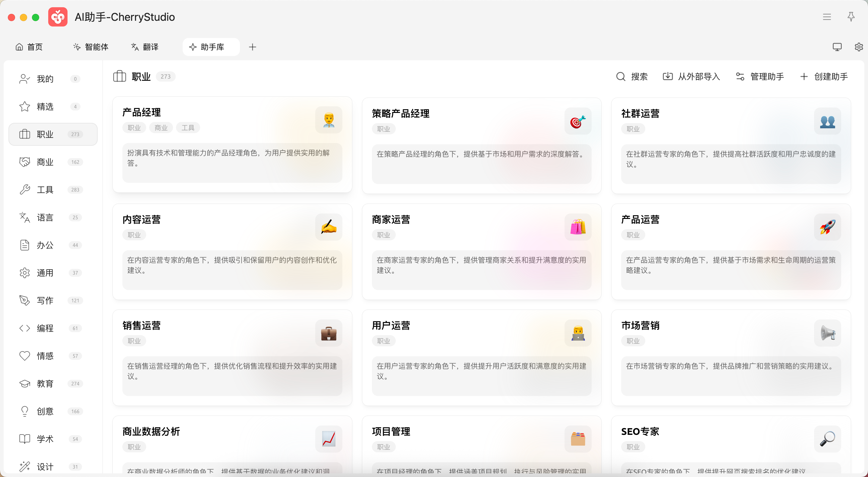Open the 办公 category
The height and width of the screenshot is (477, 868).
pyautogui.click(x=53, y=245)
